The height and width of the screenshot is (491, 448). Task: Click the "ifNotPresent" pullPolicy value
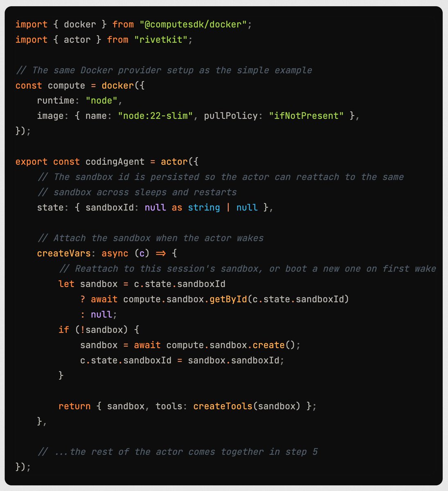click(306, 116)
